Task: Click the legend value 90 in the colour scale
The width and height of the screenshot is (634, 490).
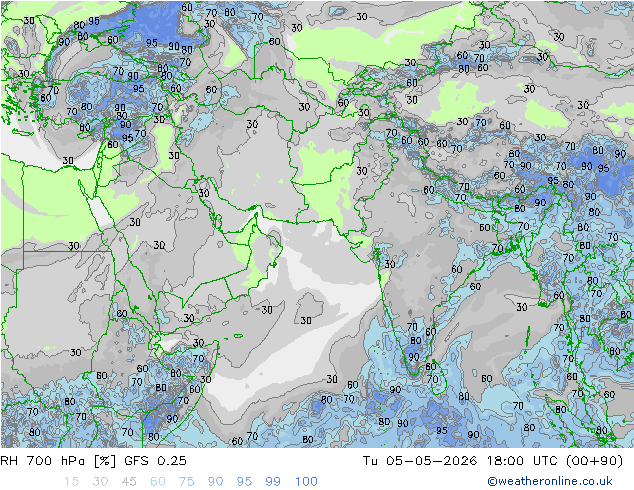Action: [216, 482]
